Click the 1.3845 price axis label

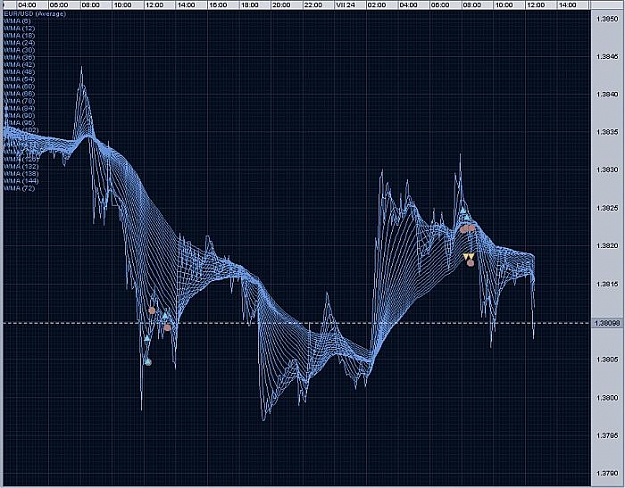tap(607, 57)
